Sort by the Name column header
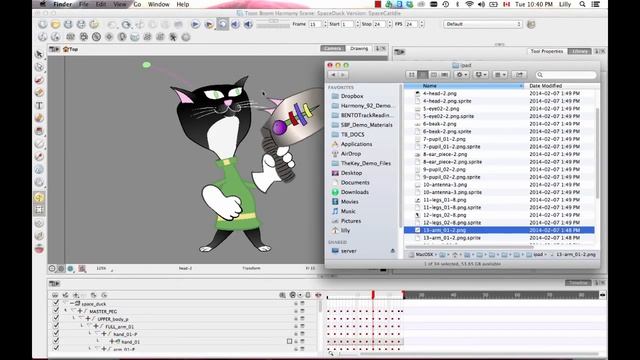 (x=463, y=86)
